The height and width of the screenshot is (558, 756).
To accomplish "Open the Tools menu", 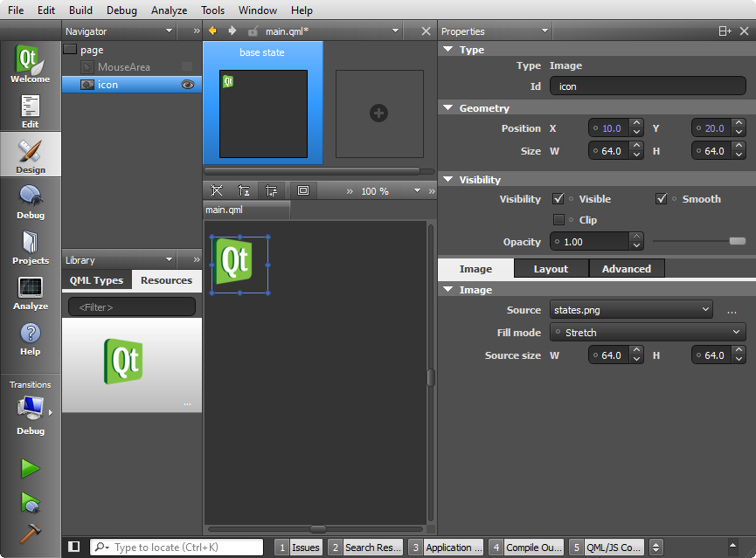I will click(x=212, y=10).
